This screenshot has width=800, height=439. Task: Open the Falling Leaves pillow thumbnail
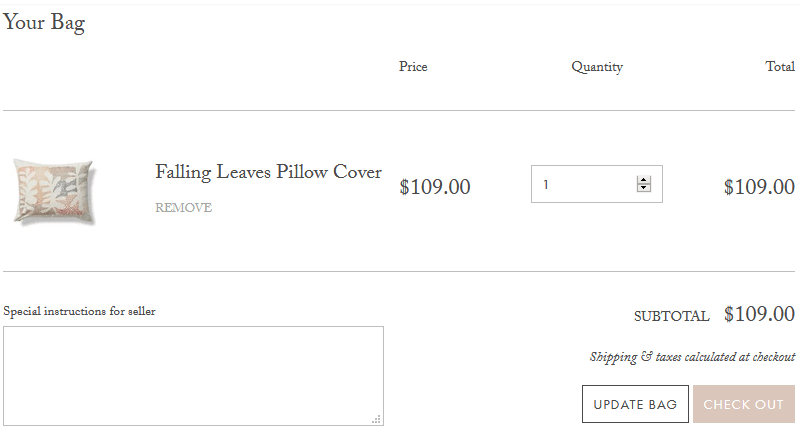coord(55,192)
